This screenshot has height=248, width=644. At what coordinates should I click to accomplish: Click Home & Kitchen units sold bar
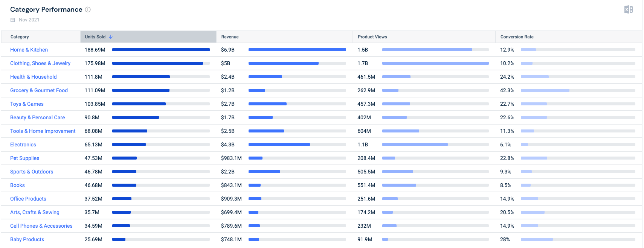click(x=161, y=50)
